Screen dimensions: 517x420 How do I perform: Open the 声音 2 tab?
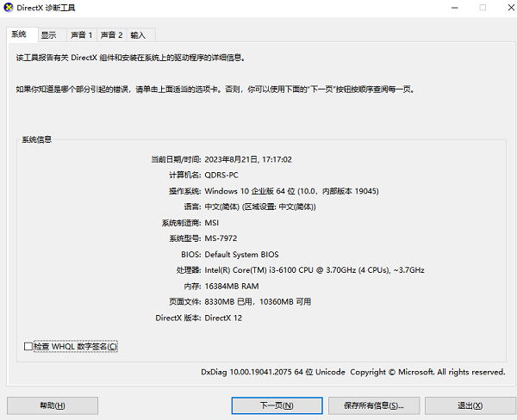[x=111, y=35]
